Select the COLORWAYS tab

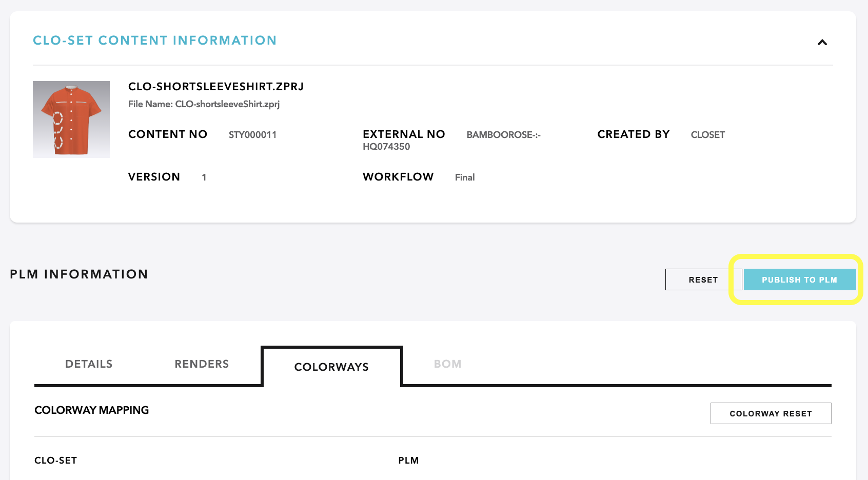(331, 367)
